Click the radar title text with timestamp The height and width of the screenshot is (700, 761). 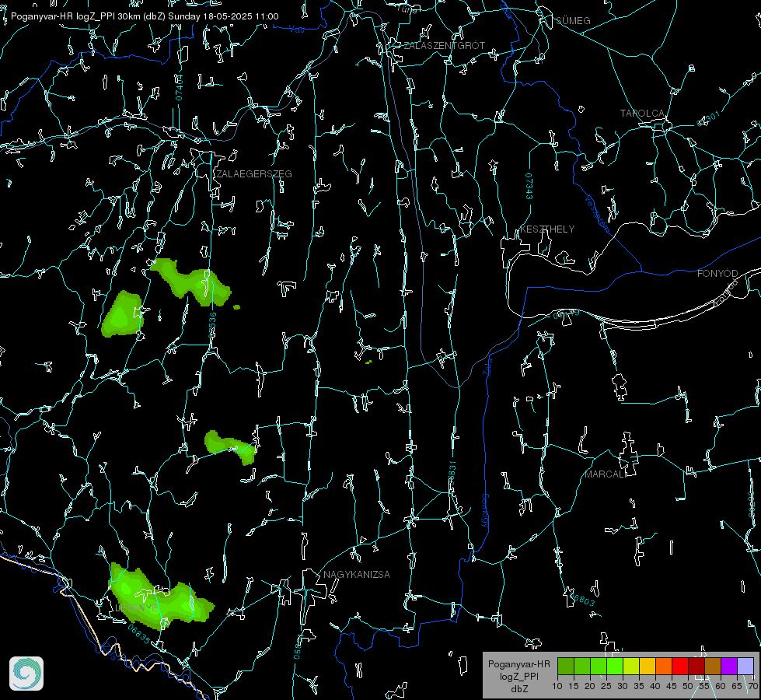145,16
